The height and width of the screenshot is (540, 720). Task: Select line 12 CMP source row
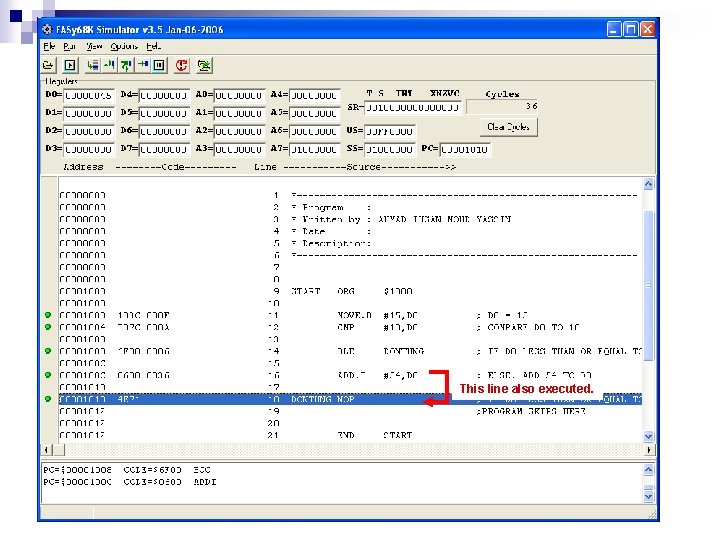(x=350, y=327)
